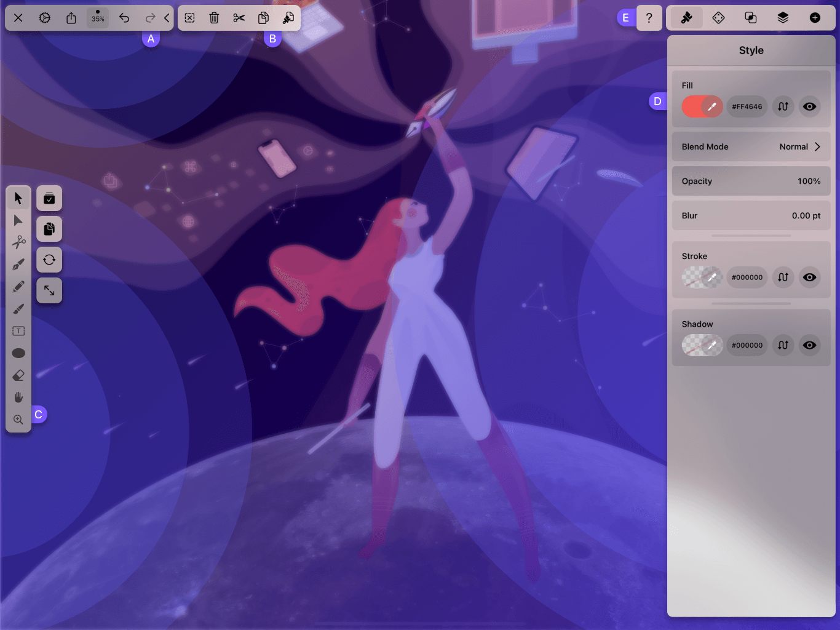Paste style with the brush-document icon
The image size is (840, 630).
(x=288, y=18)
